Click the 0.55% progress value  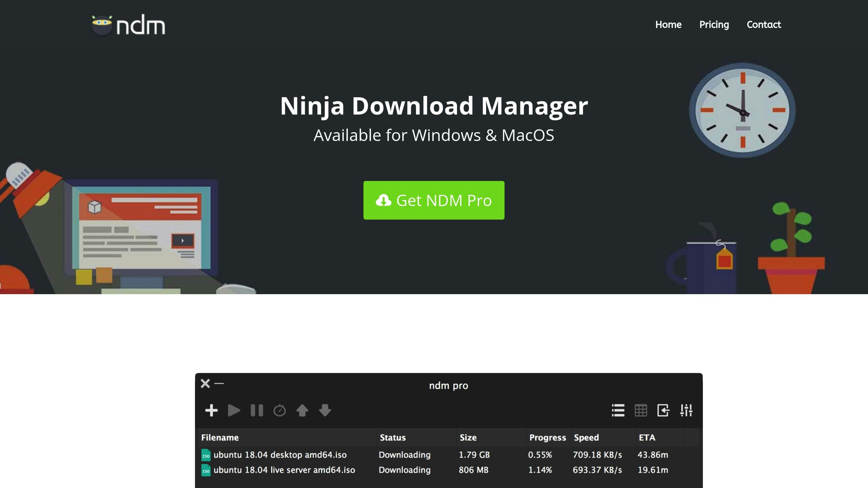(540, 455)
